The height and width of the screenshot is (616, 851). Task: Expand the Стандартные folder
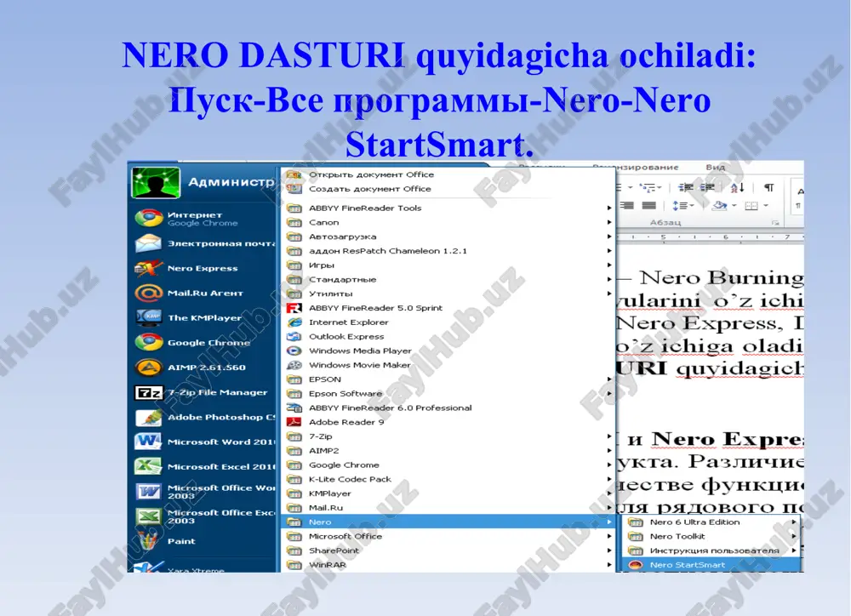tap(446, 280)
